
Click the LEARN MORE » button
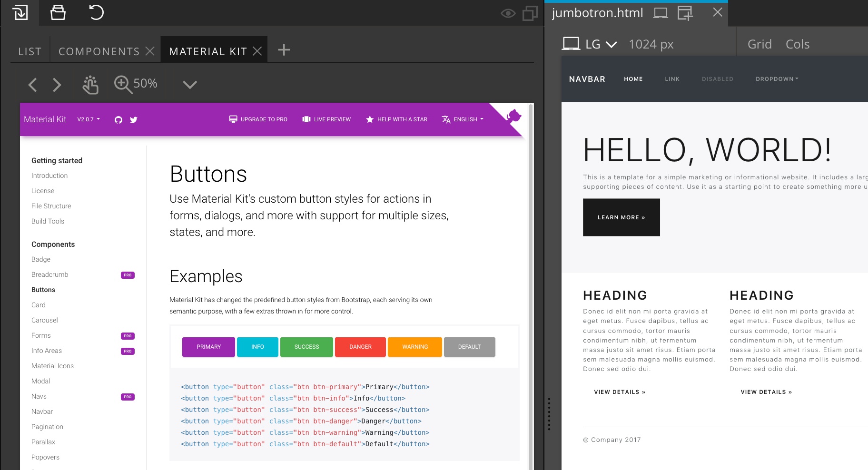tap(621, 217)
